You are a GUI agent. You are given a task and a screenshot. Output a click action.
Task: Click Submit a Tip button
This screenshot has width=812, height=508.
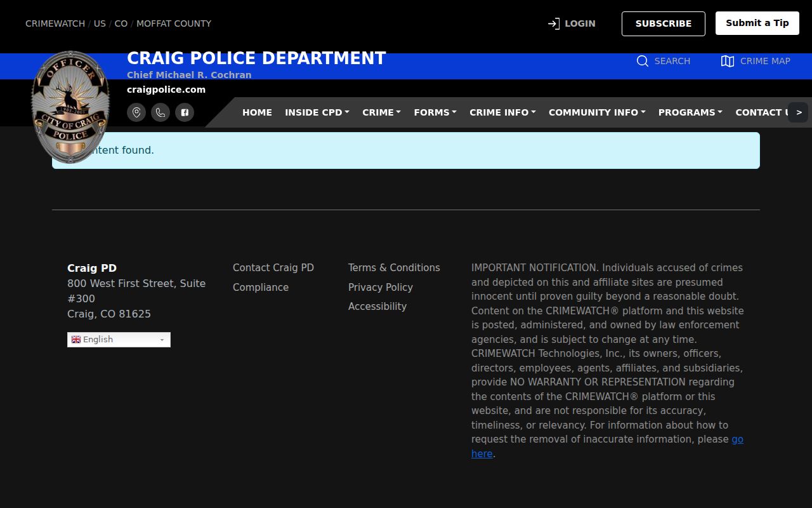pos(757,23)
